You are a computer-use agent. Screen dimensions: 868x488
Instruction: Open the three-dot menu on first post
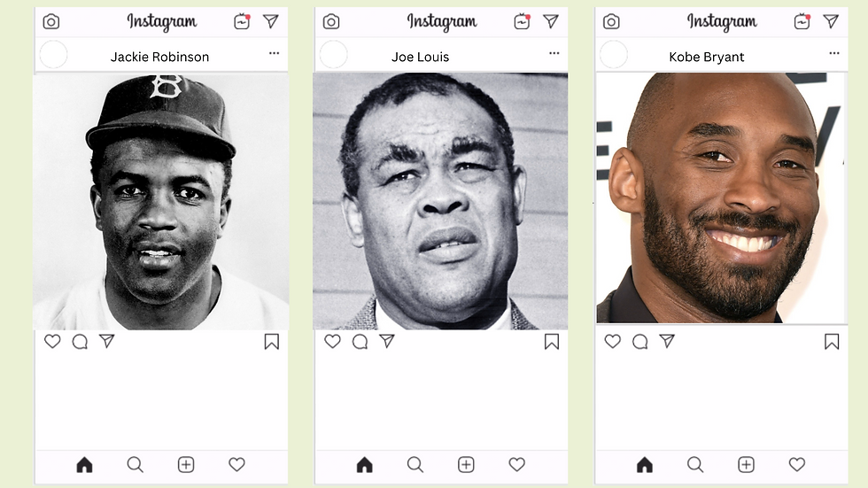point(274,53)
